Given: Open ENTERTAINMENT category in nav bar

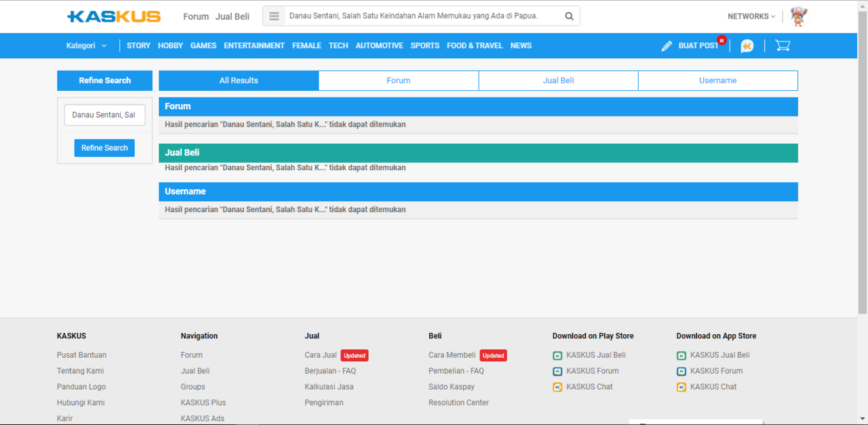Looking at the screenshot, I should point(254,45).
